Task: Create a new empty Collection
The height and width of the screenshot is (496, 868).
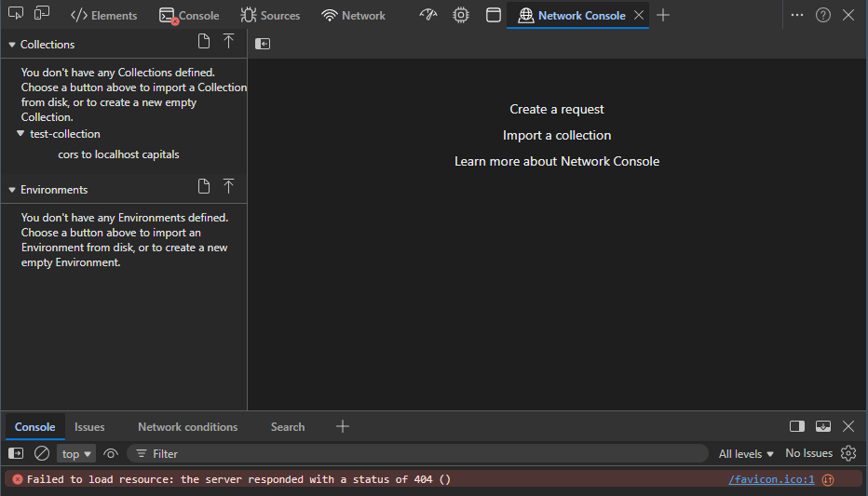Action: [x=204, y=42]
